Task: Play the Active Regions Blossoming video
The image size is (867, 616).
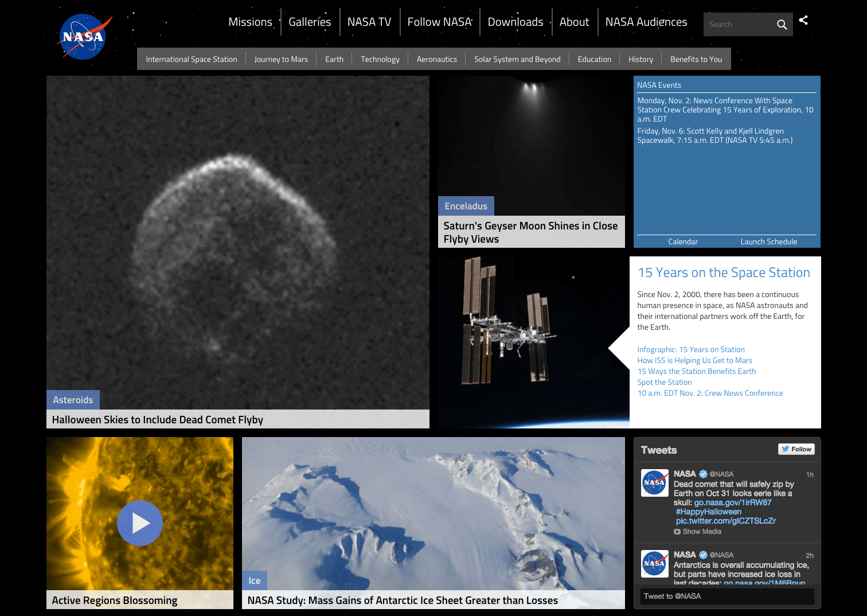Action: coord(140,523)
